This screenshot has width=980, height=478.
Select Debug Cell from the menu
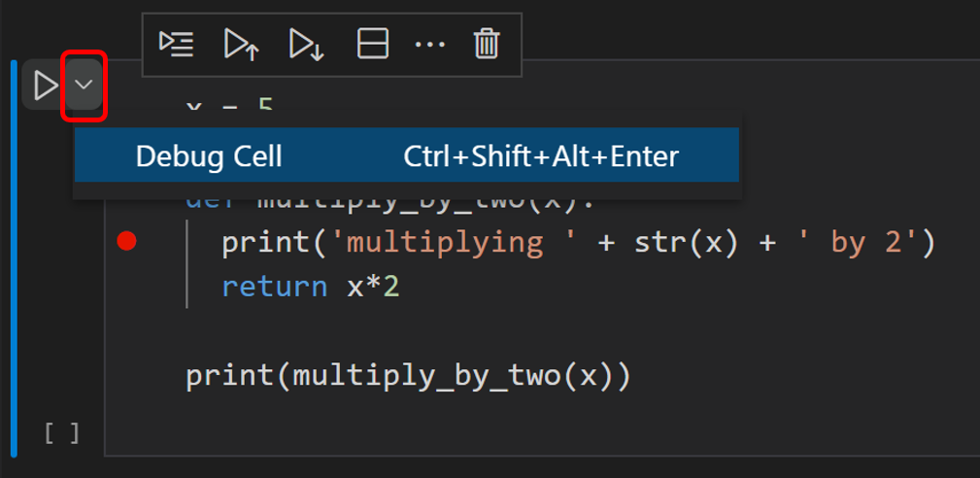407,155
